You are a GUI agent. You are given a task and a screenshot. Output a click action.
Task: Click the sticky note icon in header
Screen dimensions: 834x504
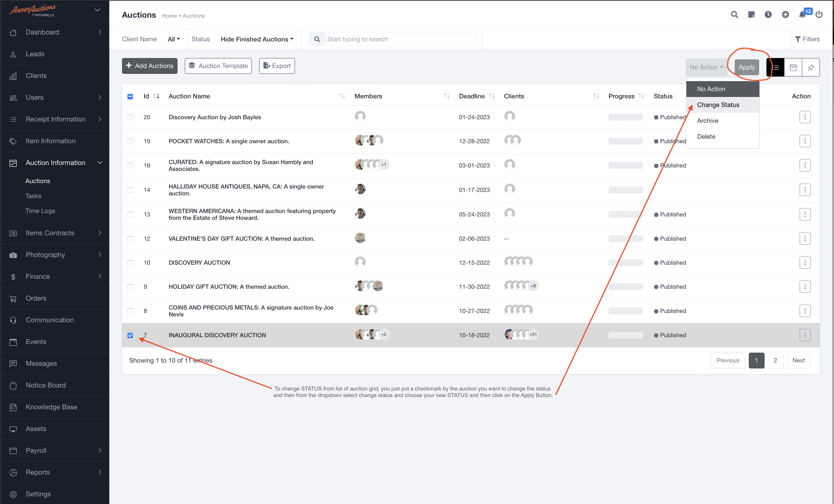pyautogui.click(x=751, y=15)
